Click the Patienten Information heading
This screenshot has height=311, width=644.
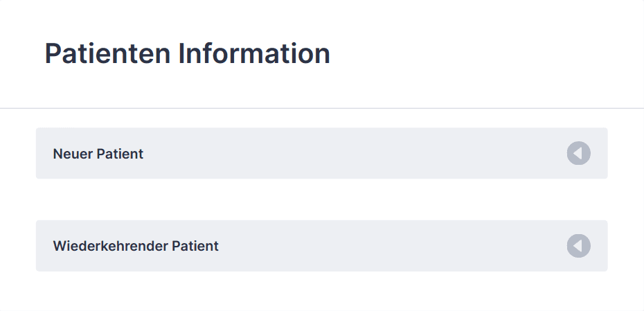click(187, 53)
